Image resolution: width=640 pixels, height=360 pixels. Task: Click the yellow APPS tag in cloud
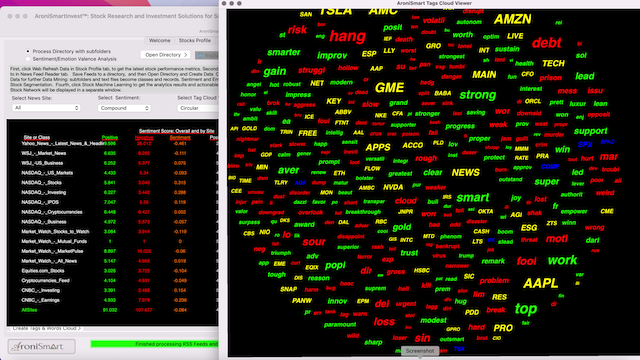click(x=378, y=147)
